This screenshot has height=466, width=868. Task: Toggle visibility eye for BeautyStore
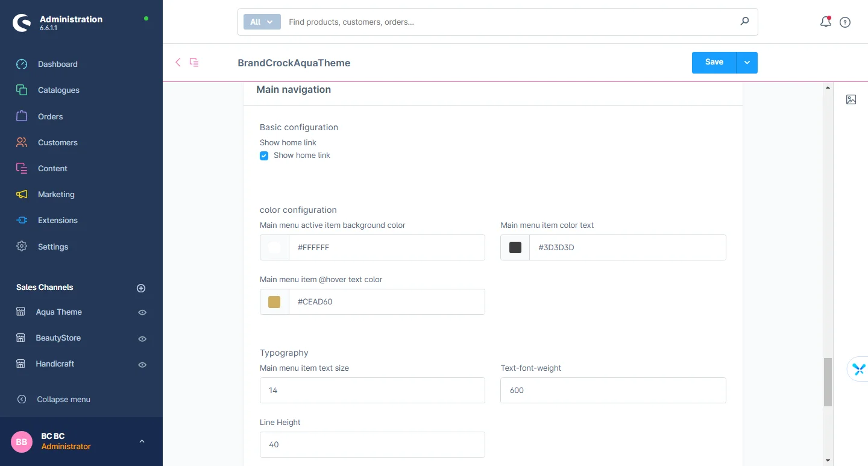pos(142,339)
